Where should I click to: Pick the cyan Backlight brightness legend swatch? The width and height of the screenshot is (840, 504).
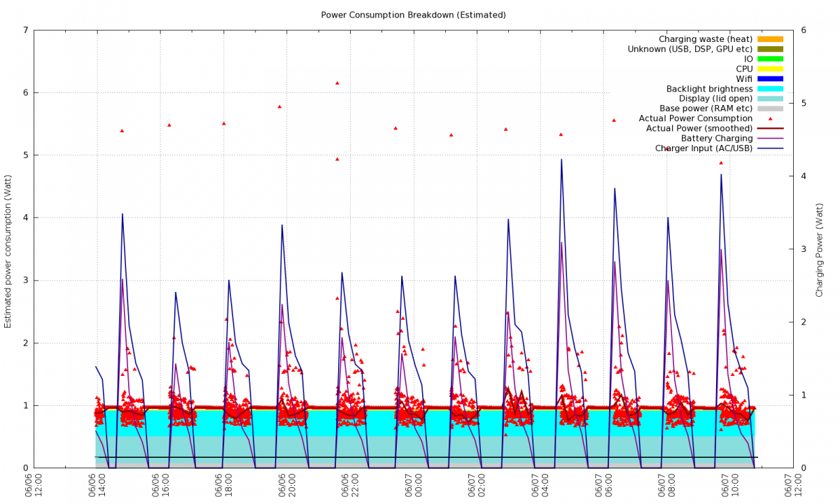pos(769,89)
